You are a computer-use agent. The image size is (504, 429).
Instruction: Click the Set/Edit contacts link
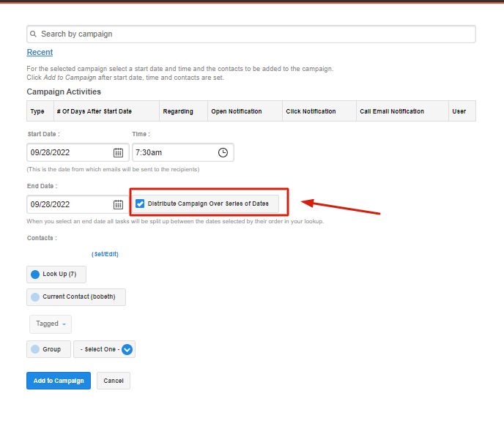click(x=105, y=254)
